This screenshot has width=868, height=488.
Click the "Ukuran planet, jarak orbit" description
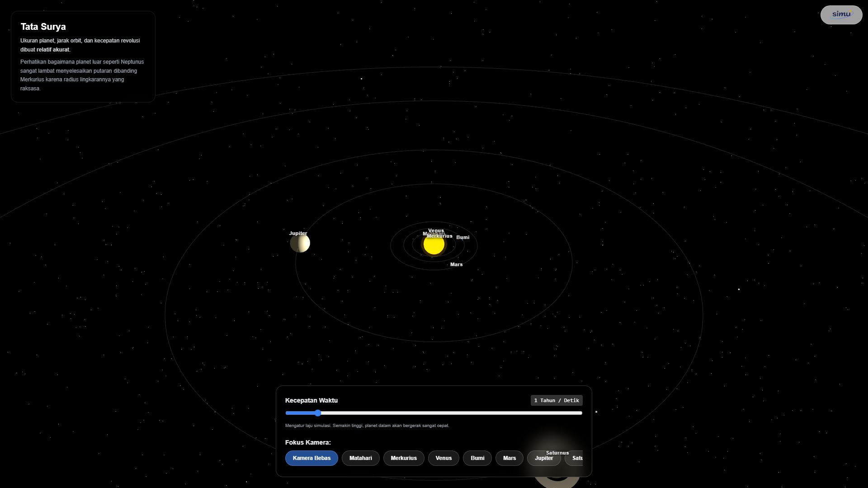(x=80, y=45)
